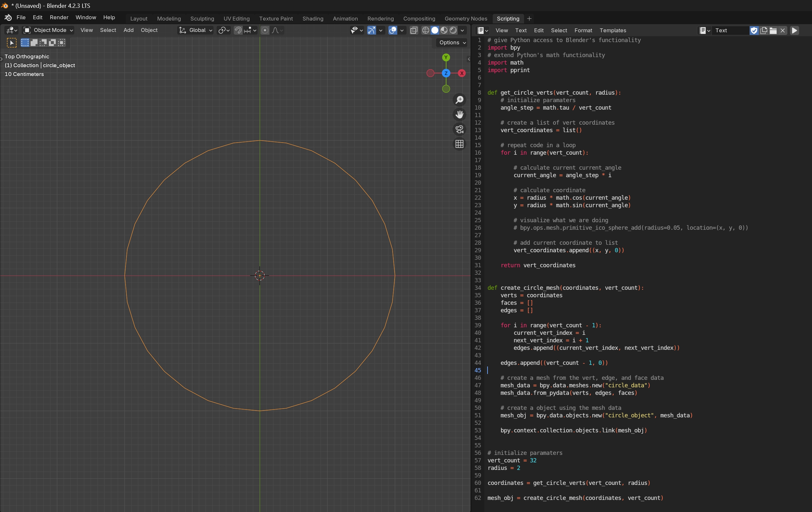Toggle viewport overlays
The width and height of the screenshot is (812, 512).
click(x=393, y=30)
